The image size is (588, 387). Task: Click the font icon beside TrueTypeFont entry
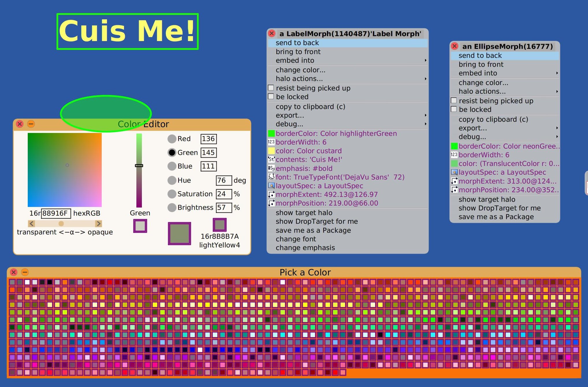tap(271, 177)
